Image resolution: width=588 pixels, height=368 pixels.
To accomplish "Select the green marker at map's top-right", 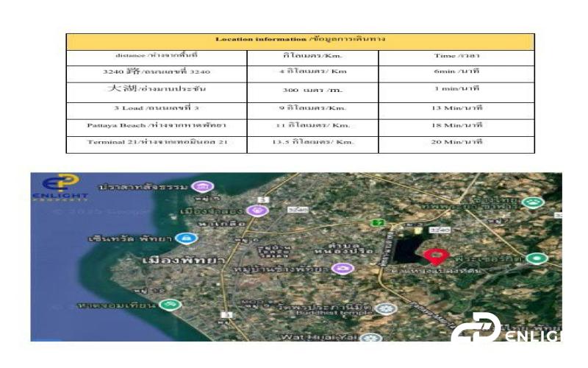I will click(530, 201).
